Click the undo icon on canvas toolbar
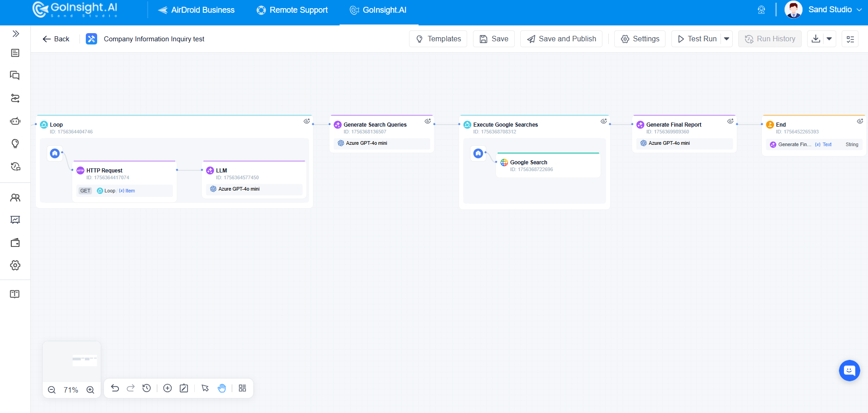 tap(115, 388)
